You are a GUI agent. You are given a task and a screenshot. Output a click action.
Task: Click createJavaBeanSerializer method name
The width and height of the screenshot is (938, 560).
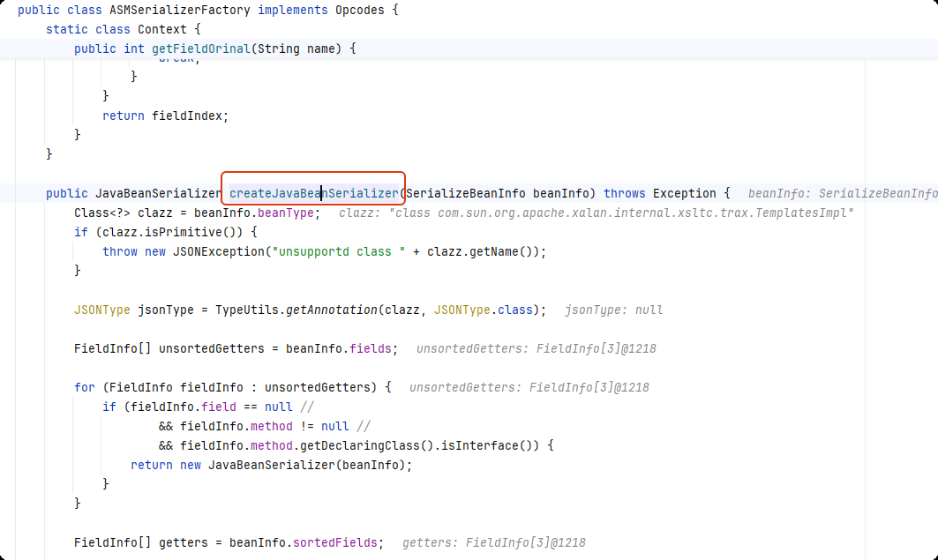tap(314, 193)
